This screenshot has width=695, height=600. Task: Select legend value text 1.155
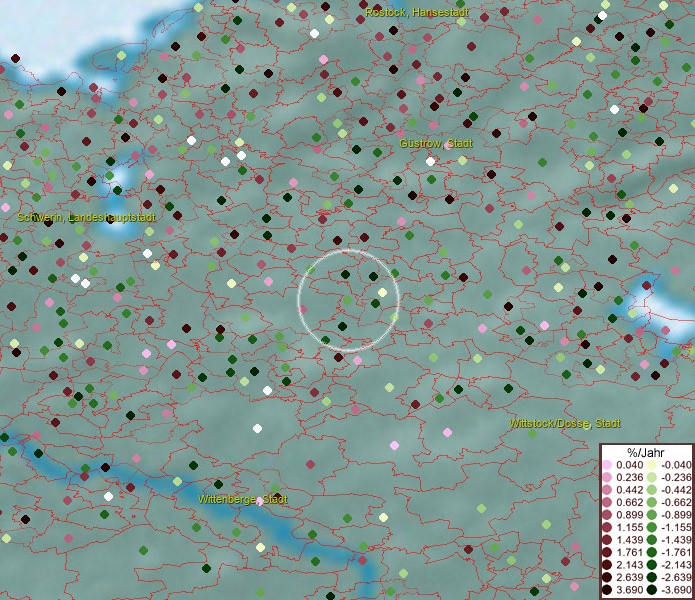pyautogui.click(x=629, y=527)
